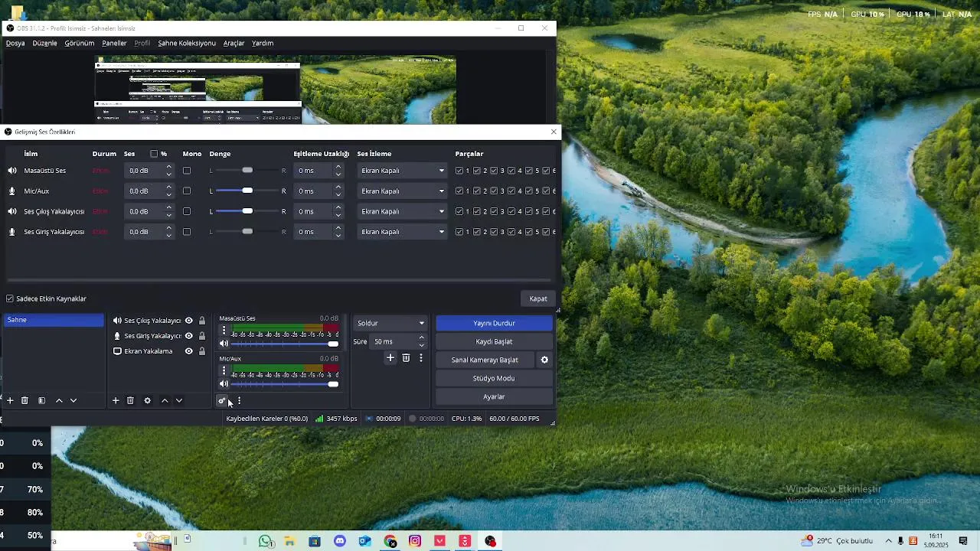Open Düzenle menu
980x551 pixels.
pos(44,43)
